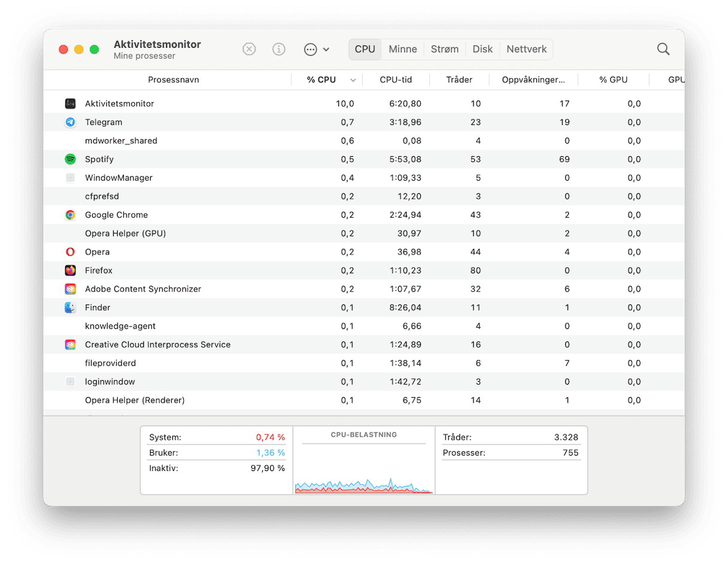Select the knowledge-agent process row

364,326
